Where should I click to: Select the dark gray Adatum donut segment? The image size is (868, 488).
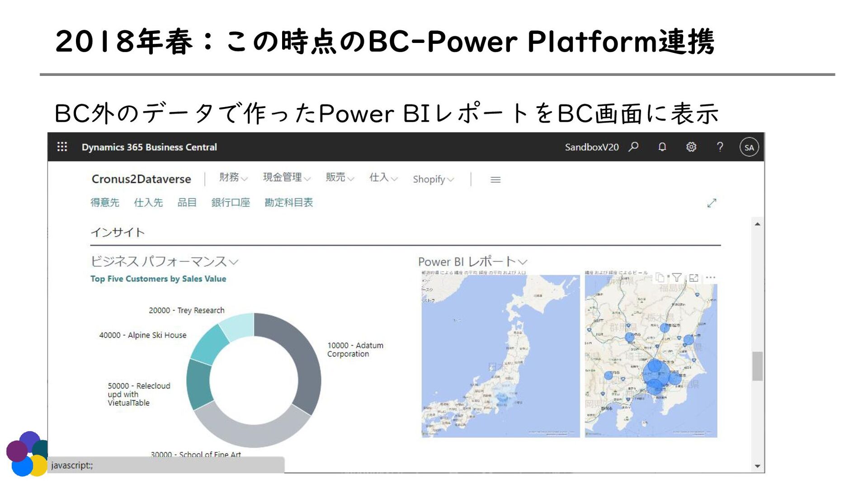tap(308, 361)
